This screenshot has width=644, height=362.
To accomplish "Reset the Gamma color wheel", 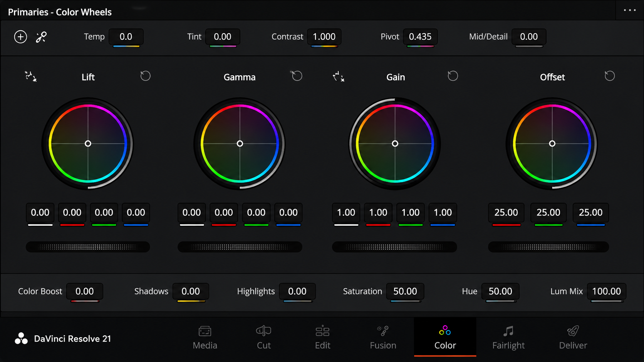I will (297, 76).
